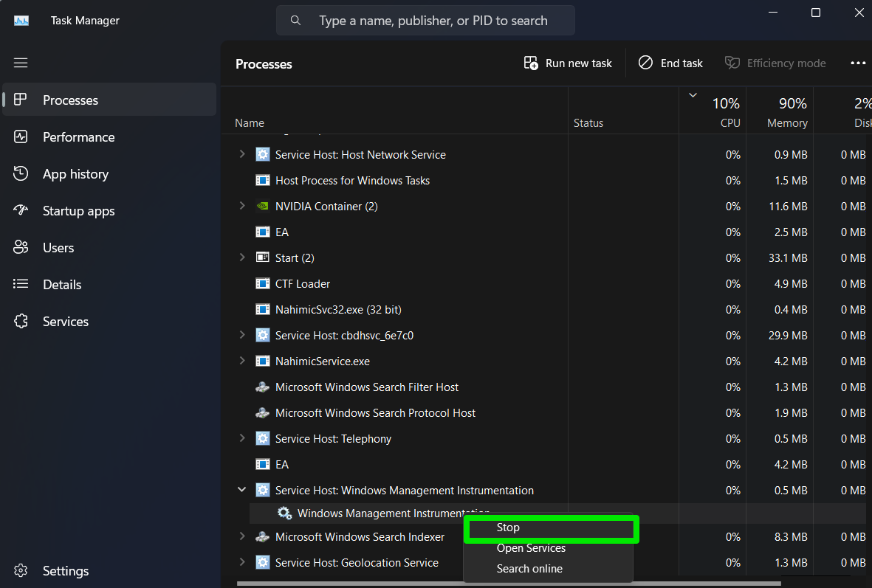Open Task Manager Settings
The image size is (872, 588).
coord(65,571)
